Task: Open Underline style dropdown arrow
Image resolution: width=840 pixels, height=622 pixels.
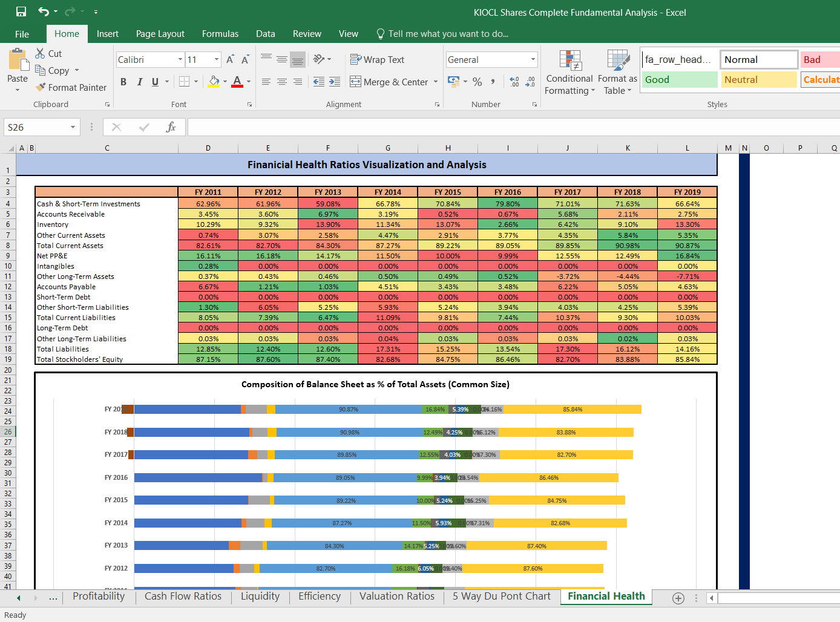Action: [x=167, y=82]
